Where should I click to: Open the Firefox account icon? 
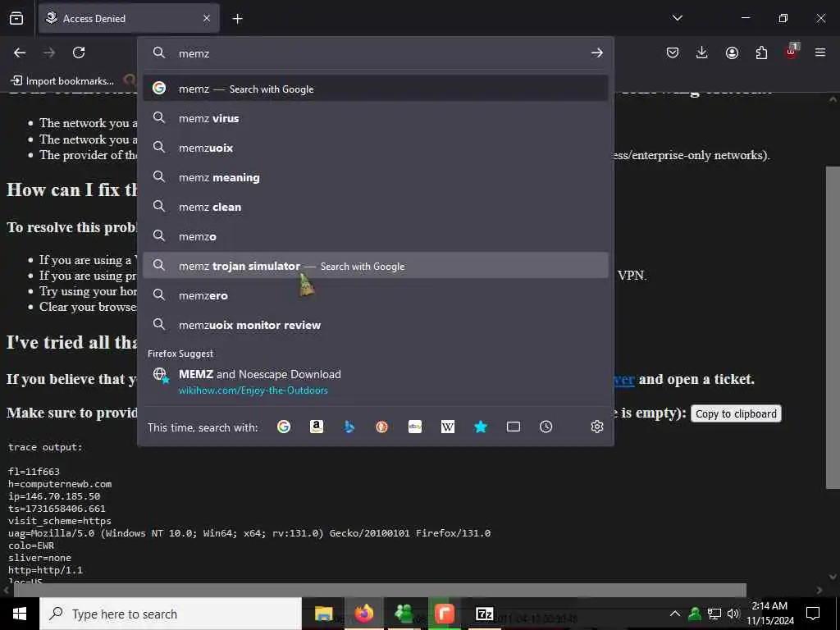(732, 52)
